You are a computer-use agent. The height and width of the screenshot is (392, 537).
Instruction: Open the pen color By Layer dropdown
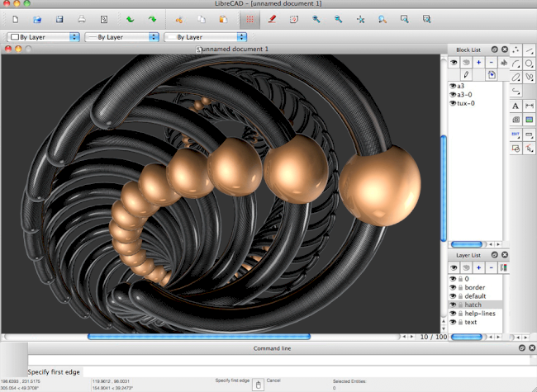pyautogui.click(x=44, y=37)
